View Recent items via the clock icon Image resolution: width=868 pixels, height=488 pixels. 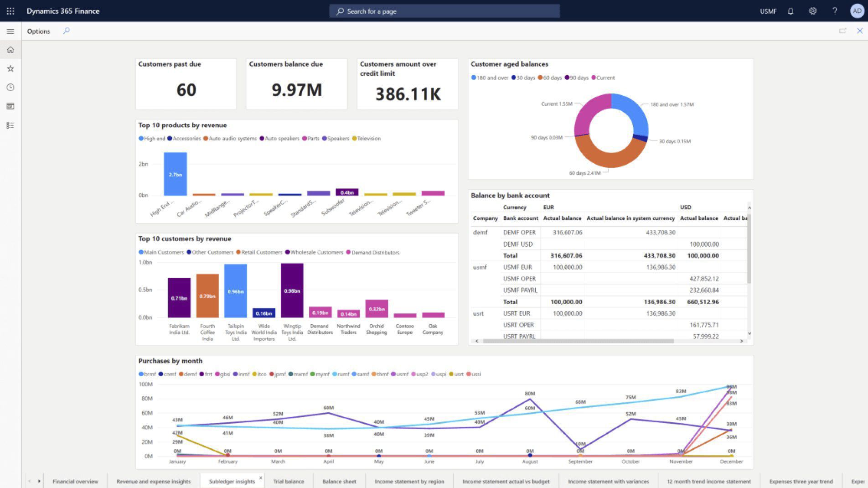[10, 87]
